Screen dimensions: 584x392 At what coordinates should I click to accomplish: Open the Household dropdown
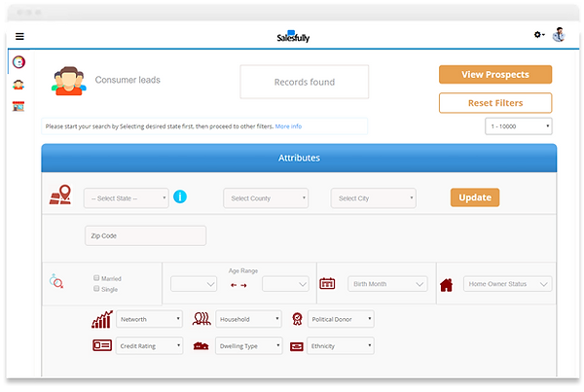[248, 319]
